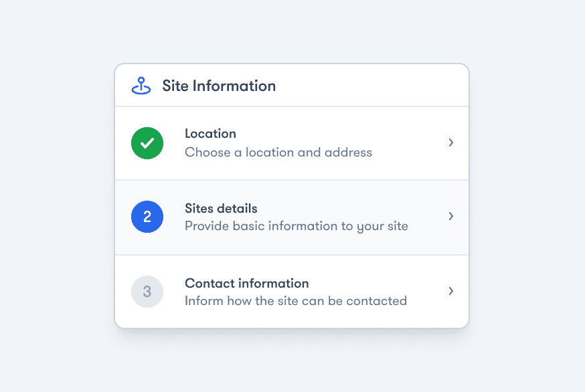Click the number 3 in gray badge
This screenshot has height=392, width=585.
point(147,292)
